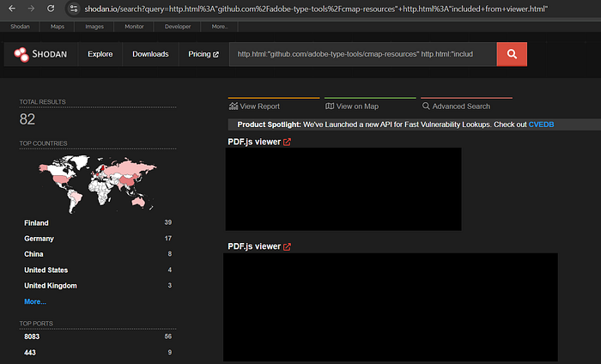The width and height of the screenshot is (601, 364).
Task: Click the red search magnifier button
Action: [512, 54]
